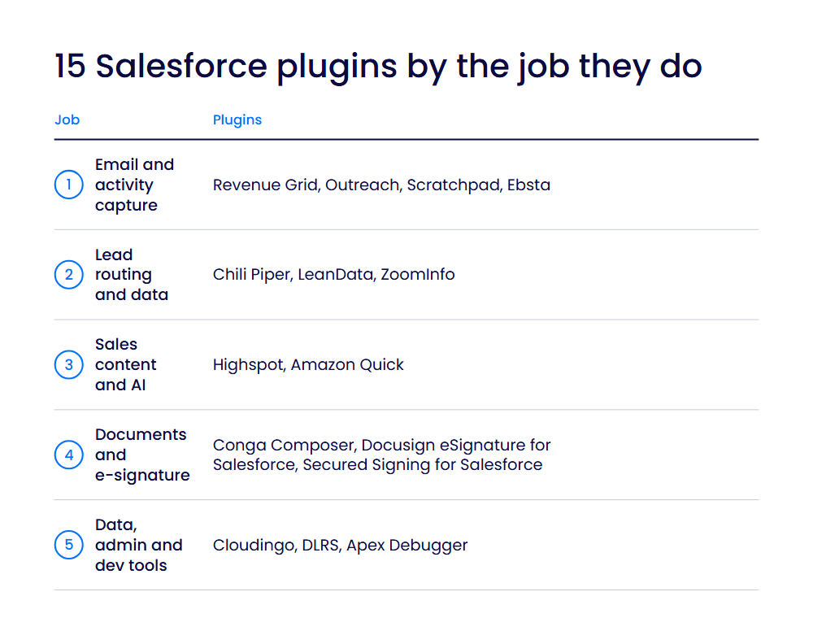This screenshot has height=644, width=813.
Task: Click the 'Sales content and AI' label
Action: [126, 365]
